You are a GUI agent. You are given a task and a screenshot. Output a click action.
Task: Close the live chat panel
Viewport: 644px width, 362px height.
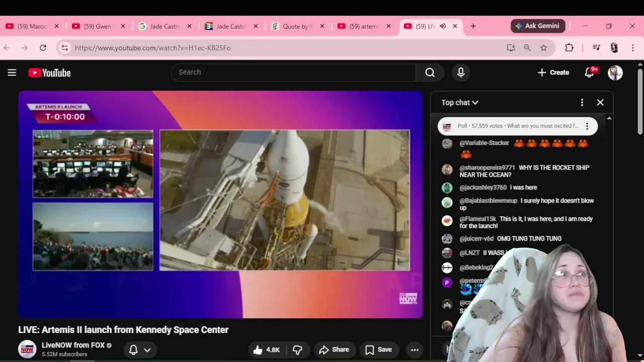pos(600,103)
